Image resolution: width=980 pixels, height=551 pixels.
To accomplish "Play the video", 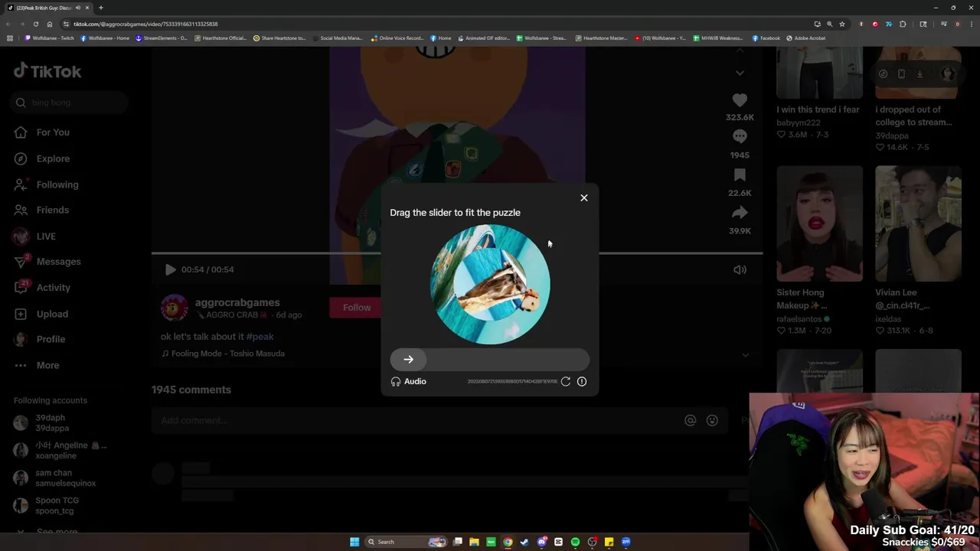I will click(x=170, y=269).
